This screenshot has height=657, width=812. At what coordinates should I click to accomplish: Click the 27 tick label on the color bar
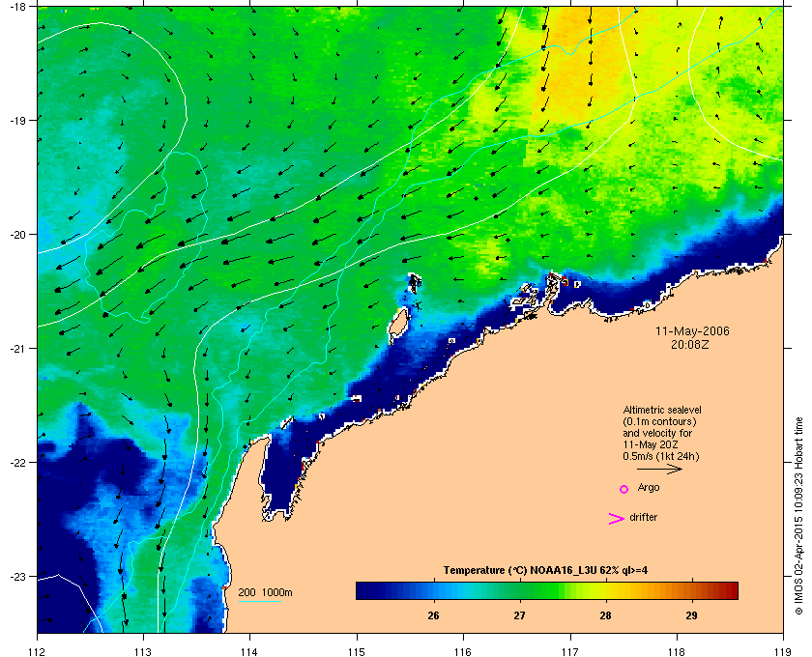coord(519,615)
